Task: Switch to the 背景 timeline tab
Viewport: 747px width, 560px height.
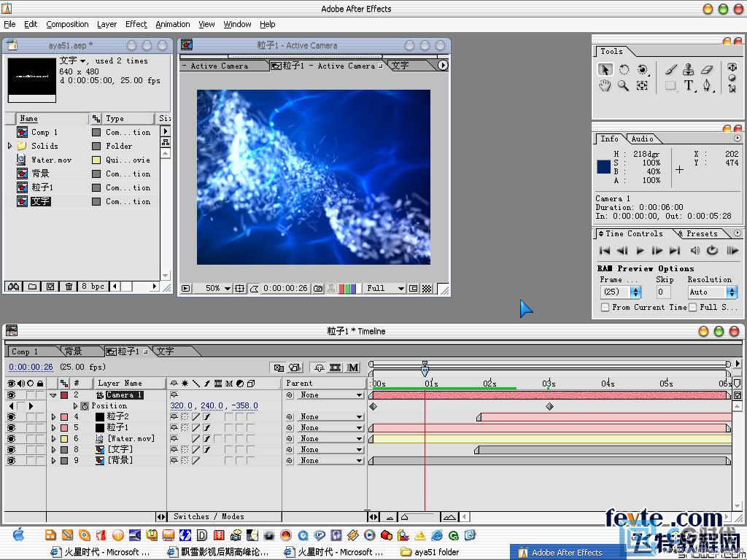Action: pos(74,351)
